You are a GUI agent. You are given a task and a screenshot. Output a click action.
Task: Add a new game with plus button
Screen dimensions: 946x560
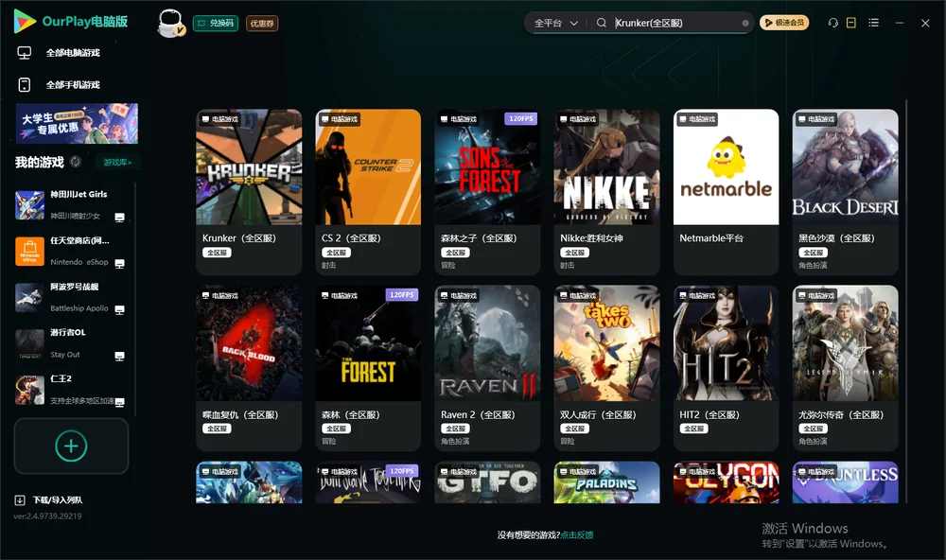click(71, 446)
